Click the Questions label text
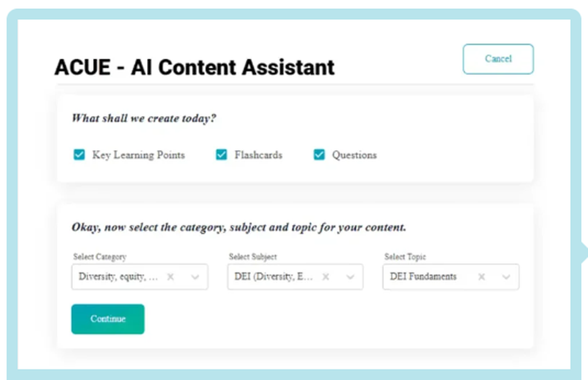This screenshot has width=588, height=380. coord(355,155)
